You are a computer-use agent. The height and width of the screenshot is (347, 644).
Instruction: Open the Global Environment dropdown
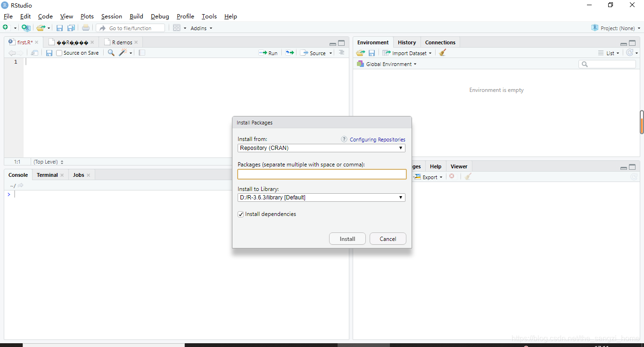(x=387, y=64)
